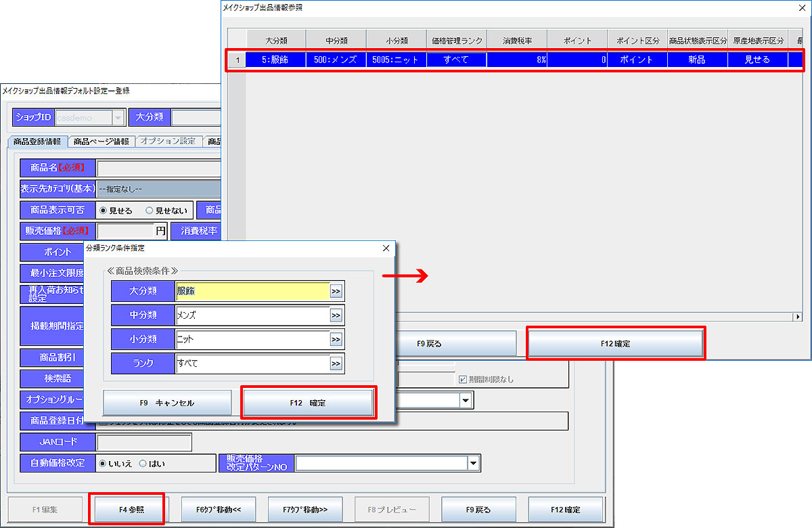Focus the 小分類 field containing ニット
Viewport: 812px width, 528px height.
tap(252, 340)
